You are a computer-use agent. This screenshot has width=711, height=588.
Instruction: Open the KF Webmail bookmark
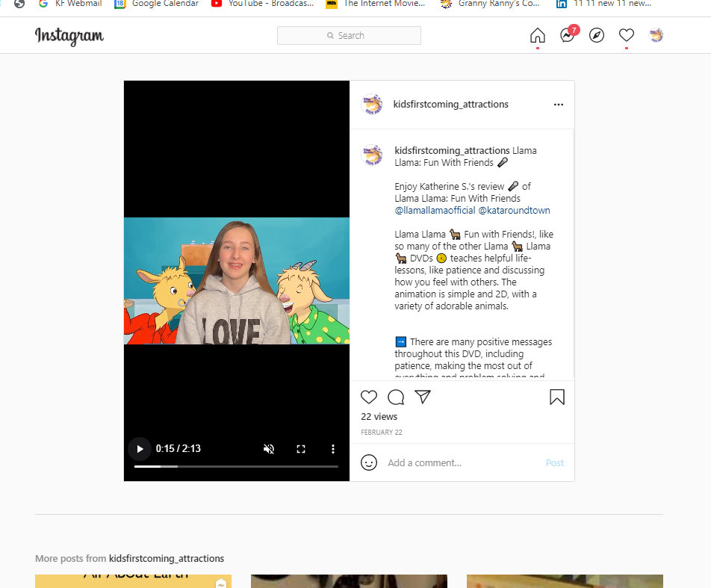tap(70, 4)
